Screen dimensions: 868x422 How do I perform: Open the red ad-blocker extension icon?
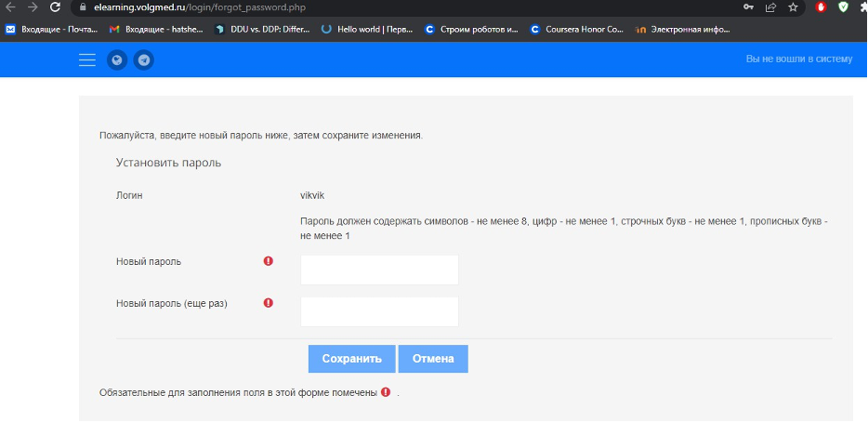tap(821, 7)
